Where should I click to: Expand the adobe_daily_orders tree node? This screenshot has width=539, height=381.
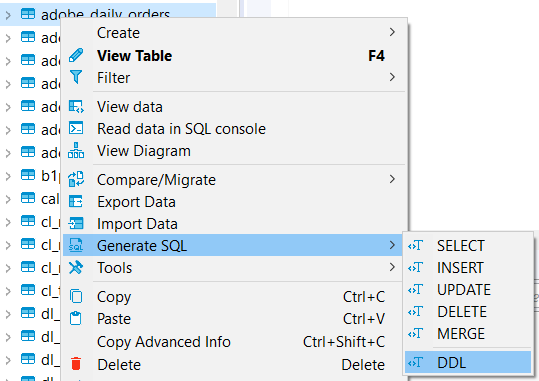(x=8, y=15)
